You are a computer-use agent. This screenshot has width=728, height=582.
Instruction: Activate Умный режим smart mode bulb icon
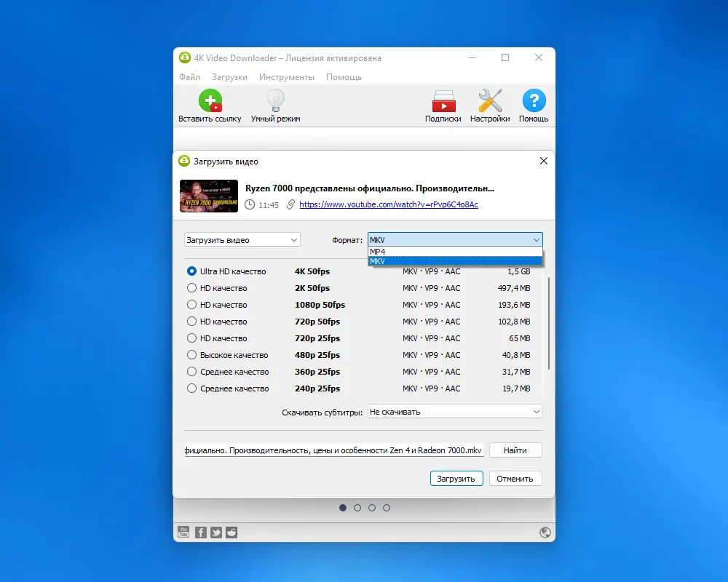point(275,100)
